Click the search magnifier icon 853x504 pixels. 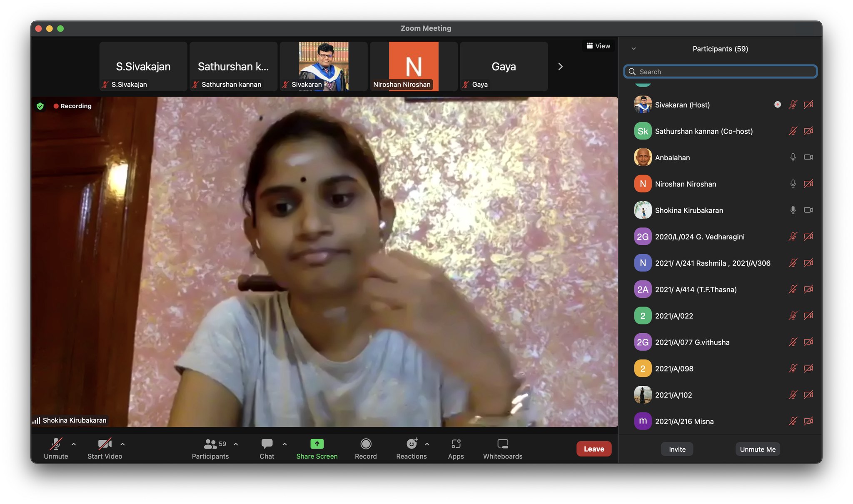click(632, 72)
